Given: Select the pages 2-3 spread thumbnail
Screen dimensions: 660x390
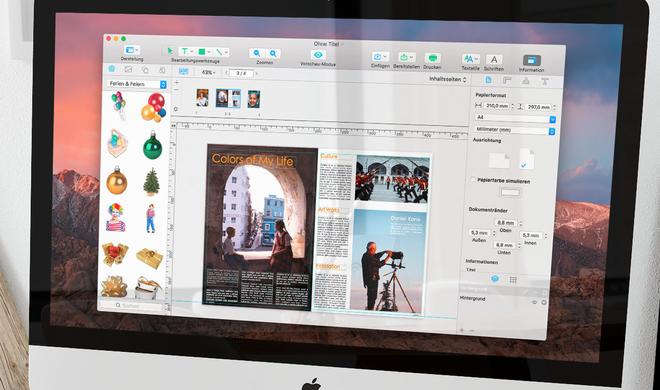Looking at the screenshot, I should [229, 98].
